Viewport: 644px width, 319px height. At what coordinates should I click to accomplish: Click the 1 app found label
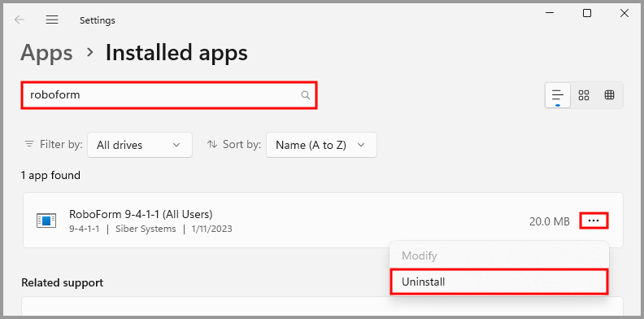click(50, 176)
